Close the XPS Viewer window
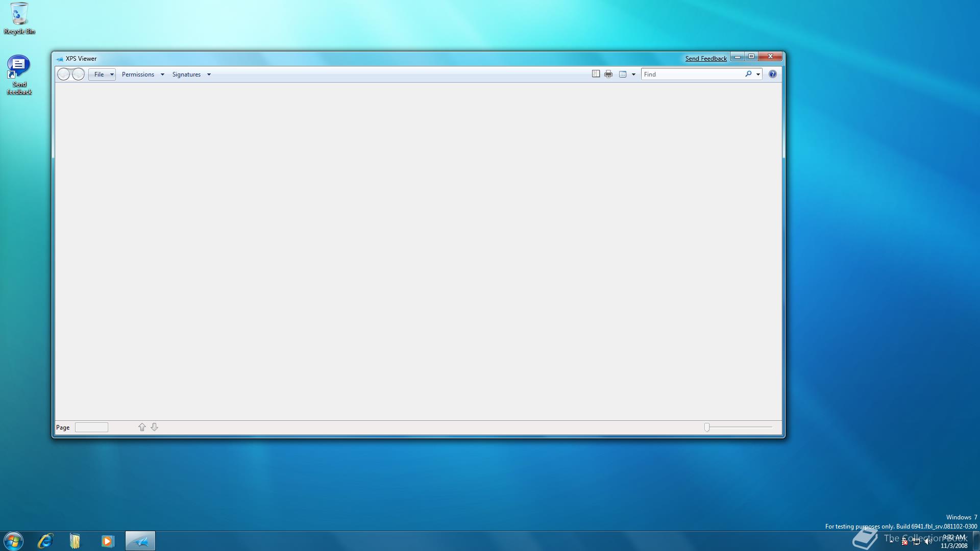Image resolution: width=980 pixels, height=551 pixels. pos(771,57)
